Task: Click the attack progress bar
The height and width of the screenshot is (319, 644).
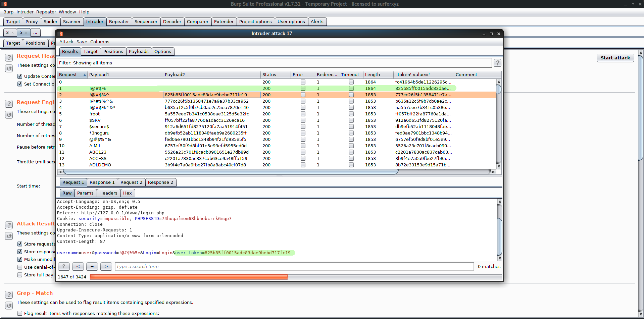Action: click(x=296, y=277)
